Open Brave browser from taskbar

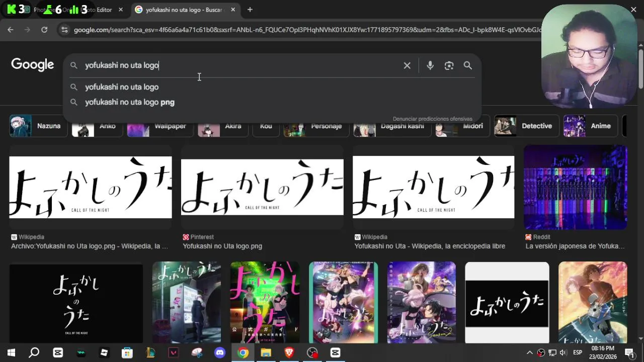coord(289,352)
